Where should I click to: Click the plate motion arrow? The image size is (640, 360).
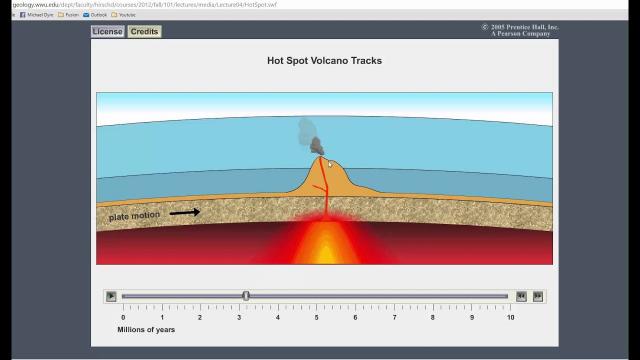(185, 212)
